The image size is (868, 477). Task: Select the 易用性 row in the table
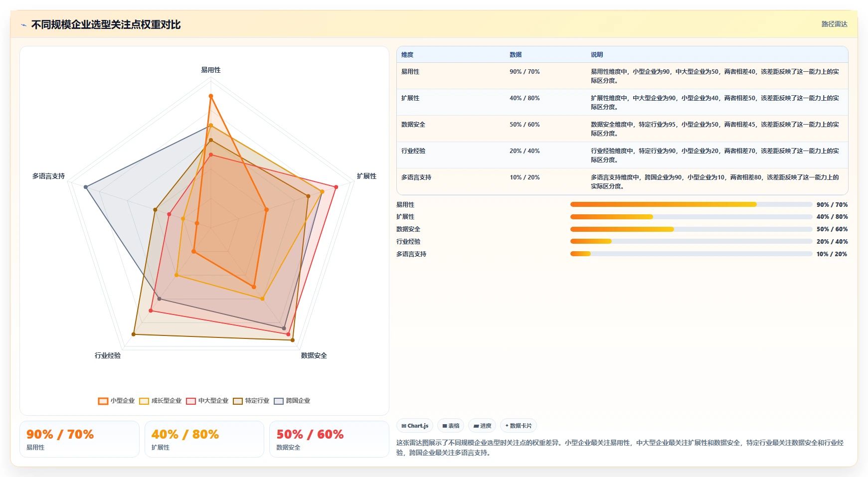click(622, 76)
